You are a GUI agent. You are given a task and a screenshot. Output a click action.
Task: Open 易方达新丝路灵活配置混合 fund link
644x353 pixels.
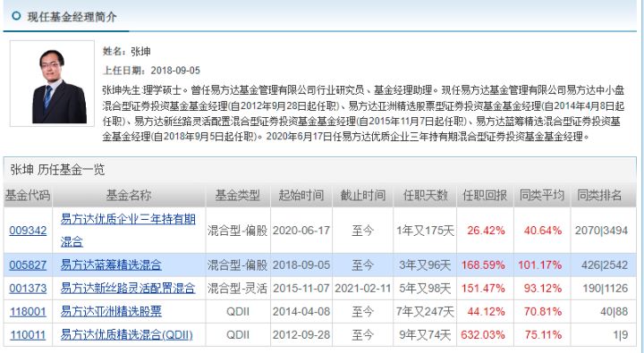(x=128, y=288)
